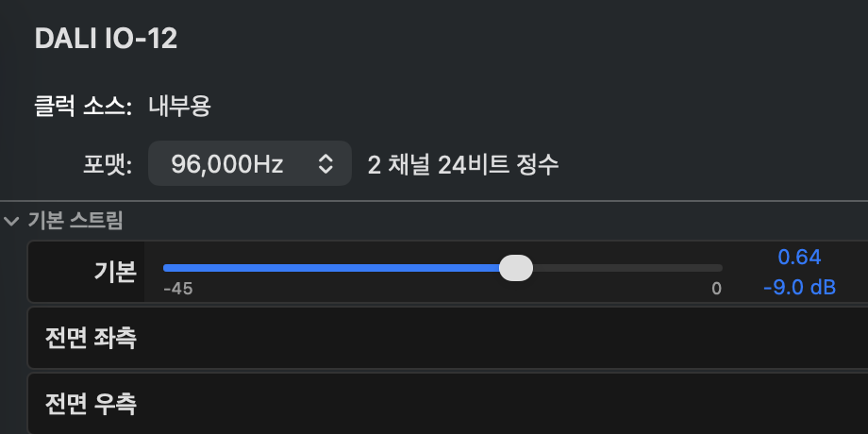Click the 0.64 volume value field
Screen dimensions: 868x434
coord(799,257)
